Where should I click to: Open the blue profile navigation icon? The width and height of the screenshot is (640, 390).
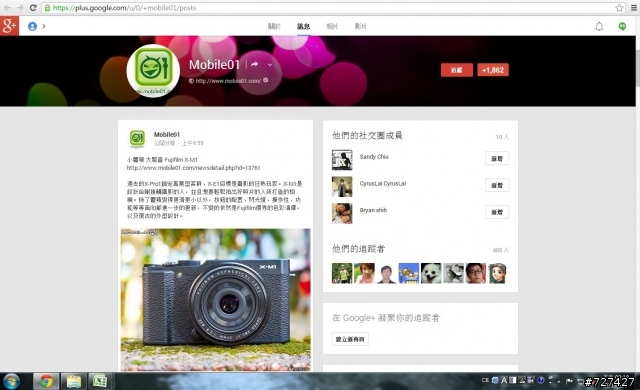(32, 27)
